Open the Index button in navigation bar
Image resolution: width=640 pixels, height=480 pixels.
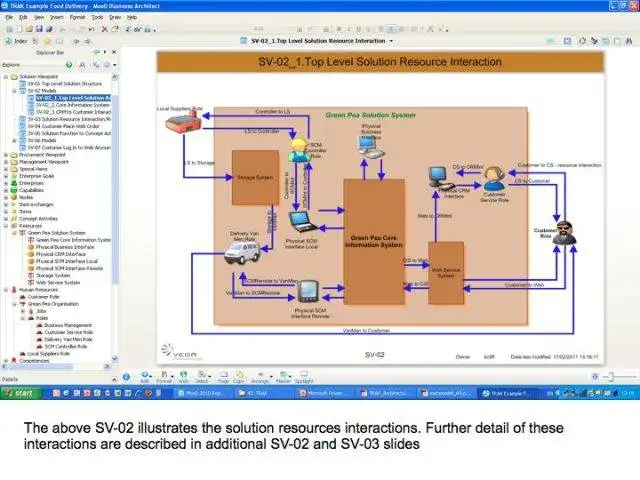tap(16, 41)
